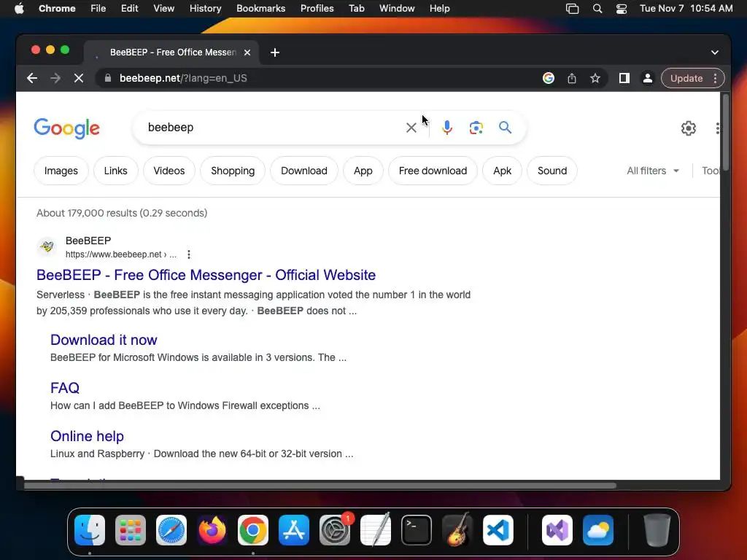Click the Google logo
The image size is (747, 560).
66,128
